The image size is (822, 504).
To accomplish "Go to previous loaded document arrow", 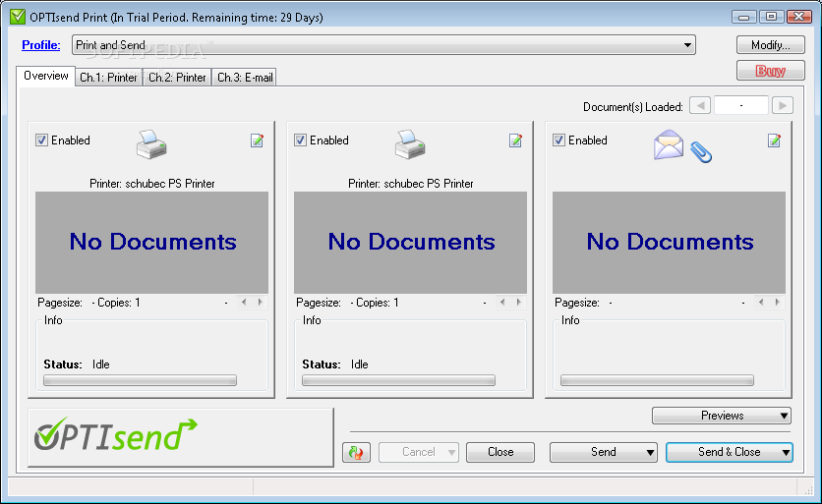I will click(x=700, y=105).
